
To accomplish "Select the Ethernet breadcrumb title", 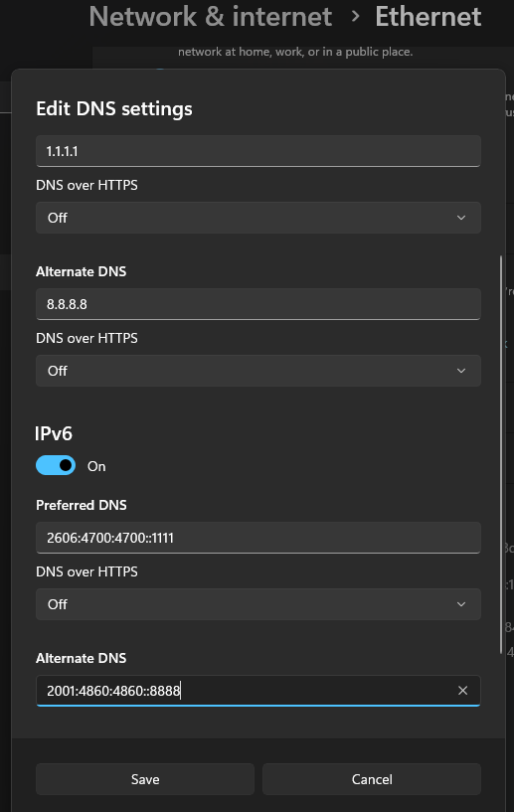I will pos(428,17).
